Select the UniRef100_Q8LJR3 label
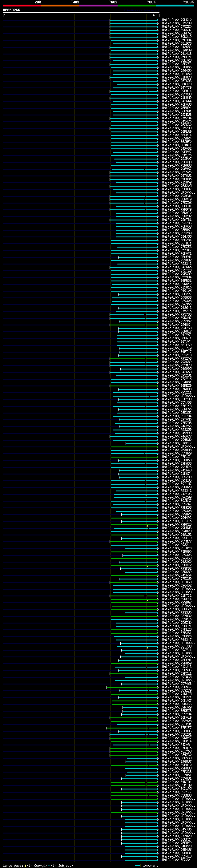 (x=177, y=61)
